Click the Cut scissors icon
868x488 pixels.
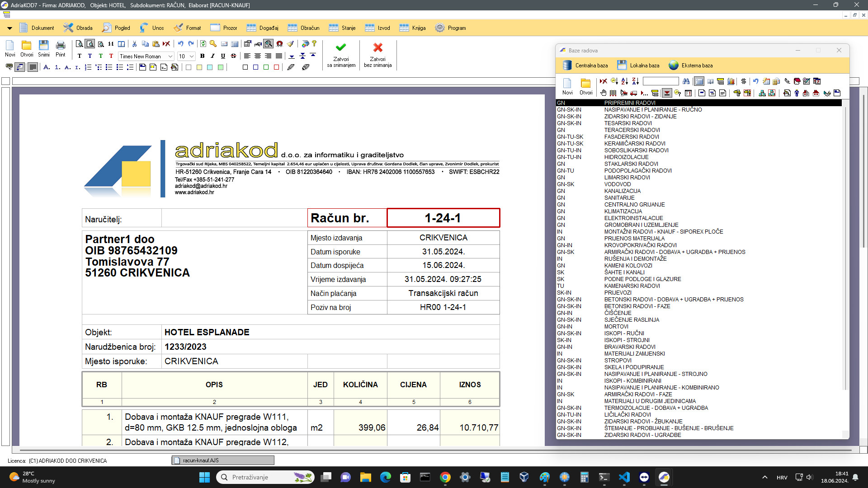[x=134, y=44]
